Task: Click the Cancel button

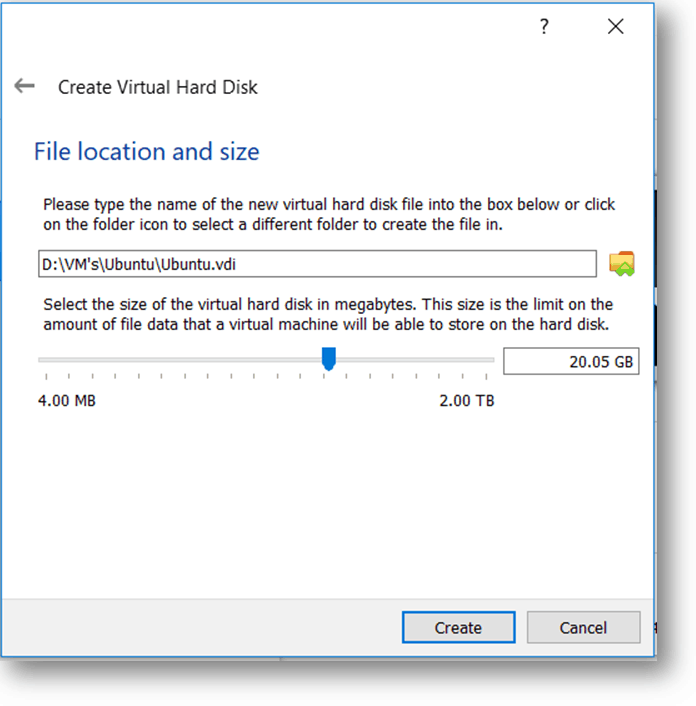Action: click(583, 627)
